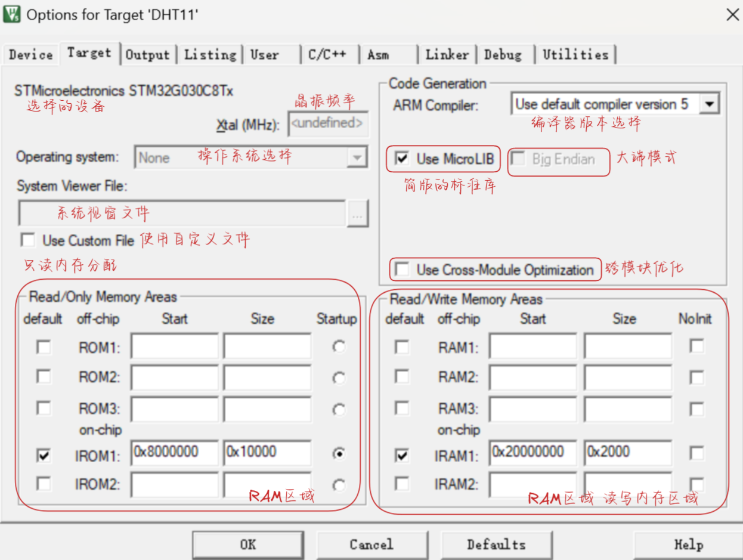Click the System Viewer File field
743x560 pixels.
[x=181, y=213]
